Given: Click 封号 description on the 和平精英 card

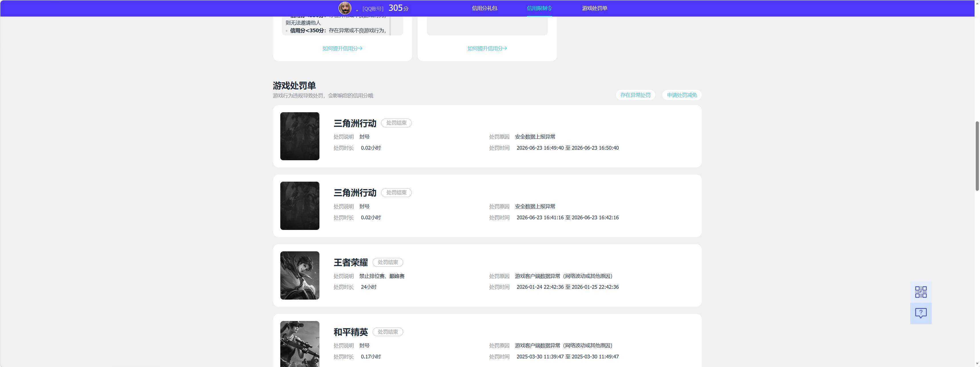Looking at the screenshot, I should 365,346.
